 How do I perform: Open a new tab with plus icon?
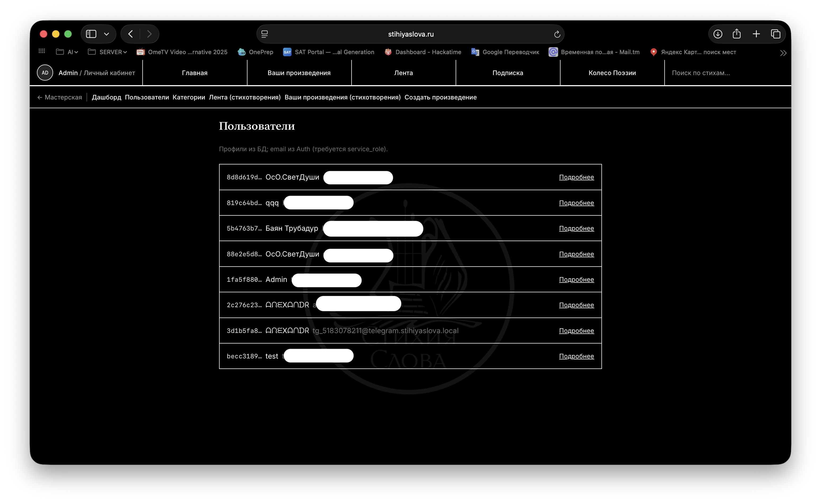click(756, 34)
